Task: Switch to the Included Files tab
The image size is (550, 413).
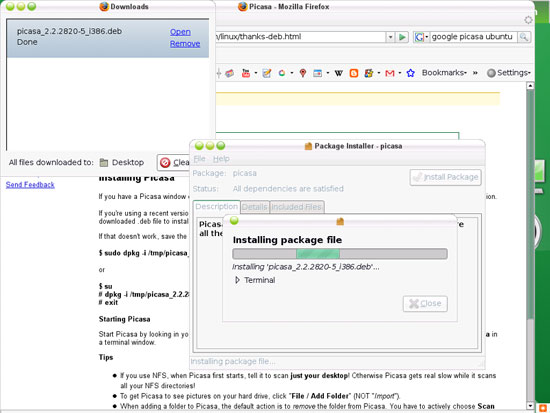Action: point(296,207)
